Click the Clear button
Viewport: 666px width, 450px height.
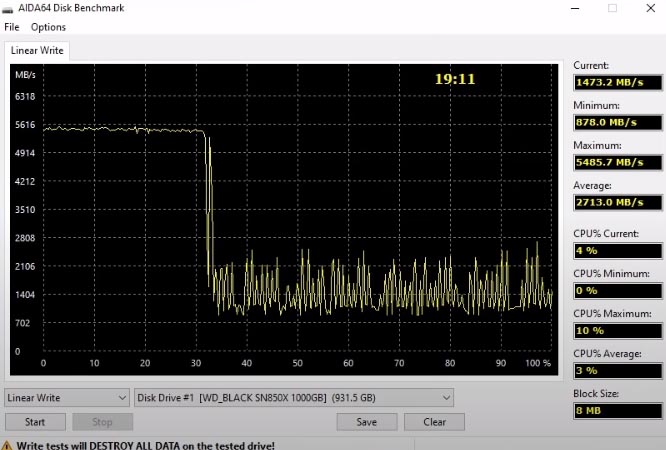[434, 422]
